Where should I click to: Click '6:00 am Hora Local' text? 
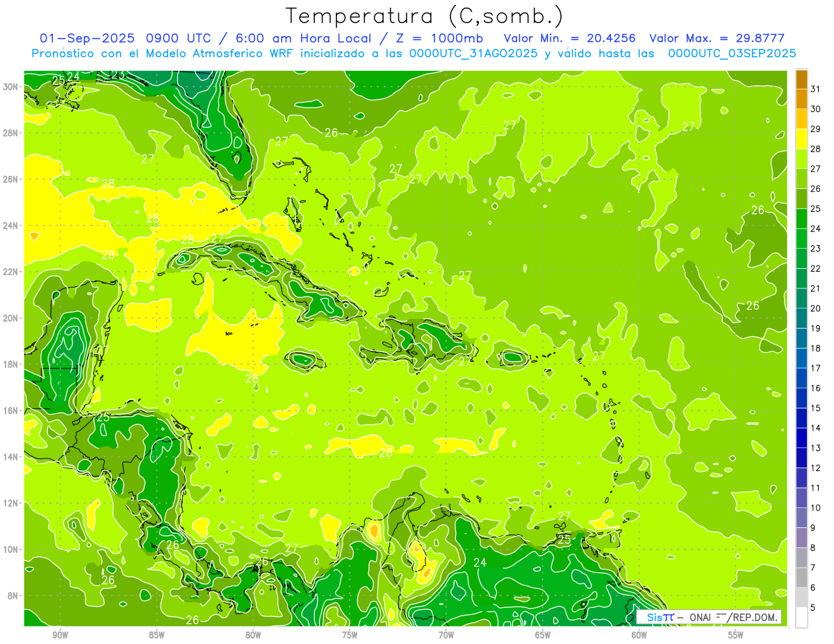[x=305, y=38]
